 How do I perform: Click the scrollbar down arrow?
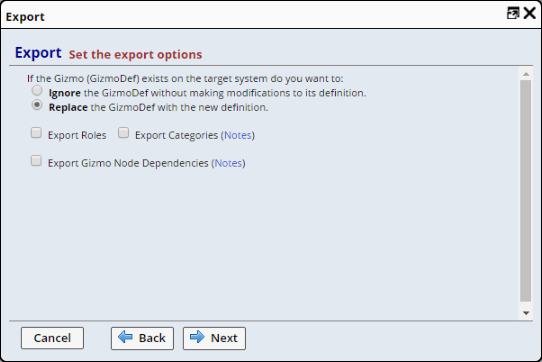pos(526,313)
